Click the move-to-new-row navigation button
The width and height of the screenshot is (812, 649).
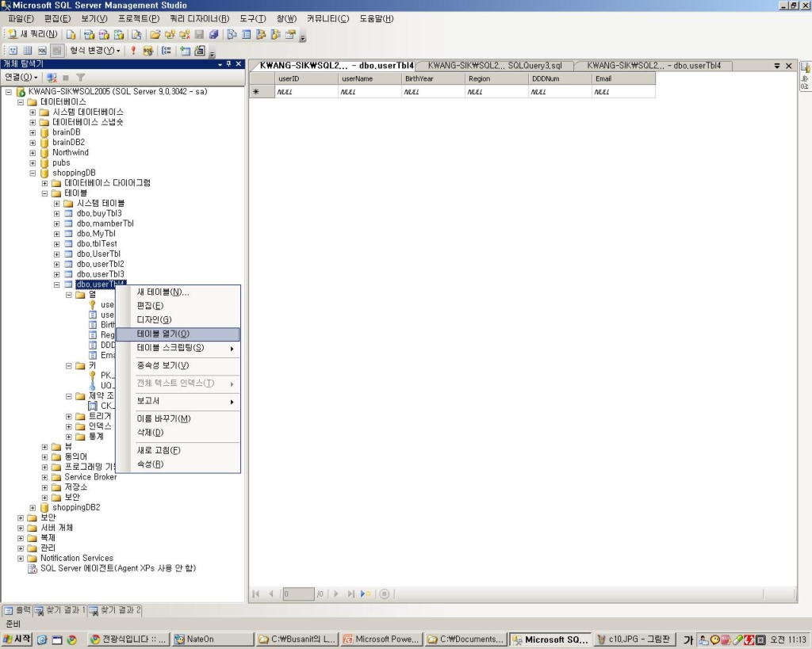pyautogui.click(x=366, y=594)
